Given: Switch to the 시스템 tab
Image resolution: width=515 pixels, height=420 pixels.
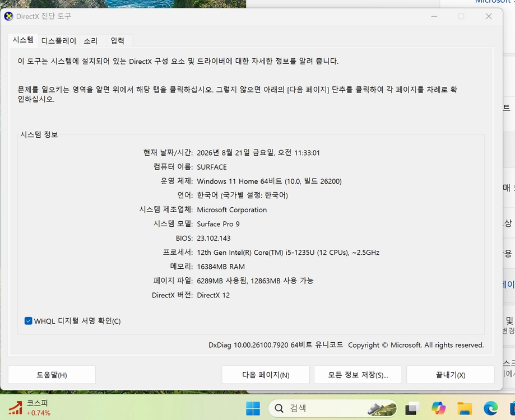Looking at the screenshot, I should click(x=23, y=40).
